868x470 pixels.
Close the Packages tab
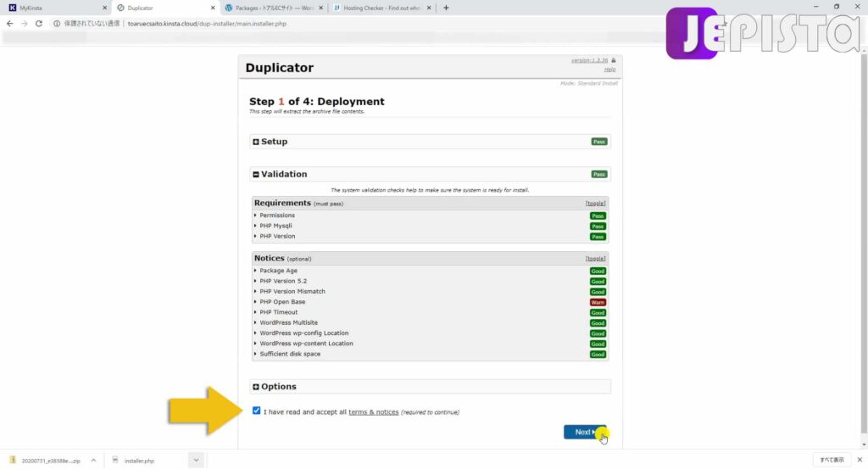320,8
